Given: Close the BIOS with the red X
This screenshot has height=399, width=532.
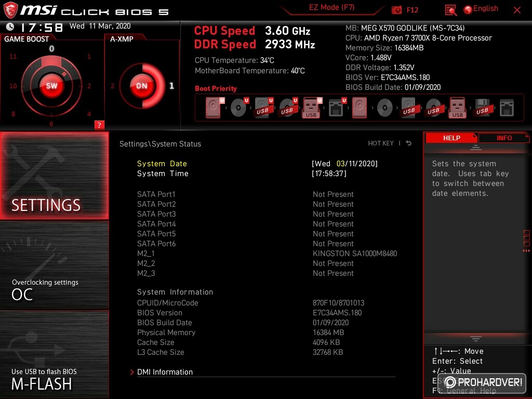Looking at the screenshot, I should 517,10.
